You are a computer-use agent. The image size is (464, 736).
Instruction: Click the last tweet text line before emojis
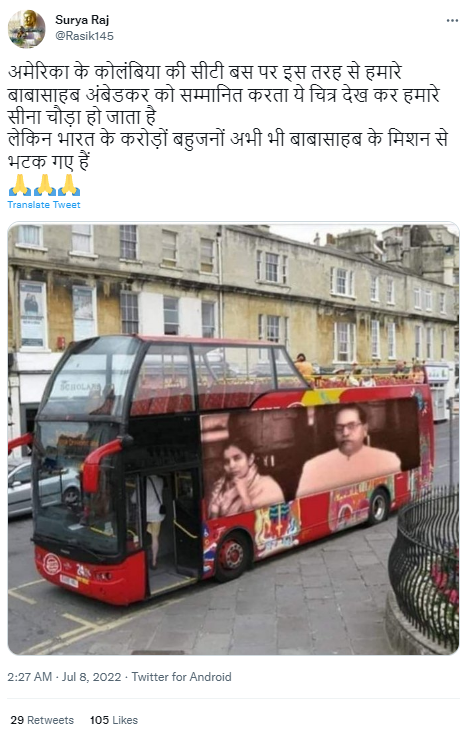pyautogui.click(x=48, y=162)
